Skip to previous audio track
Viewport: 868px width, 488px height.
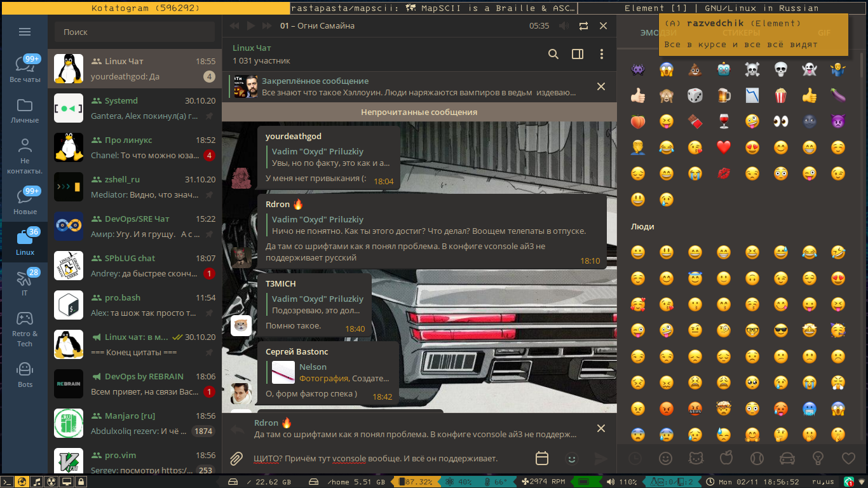coord(234,26)
